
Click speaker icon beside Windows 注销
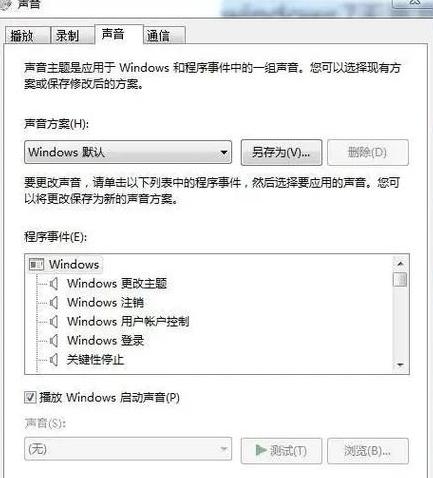pyautogui.click(x=54, y=303)
